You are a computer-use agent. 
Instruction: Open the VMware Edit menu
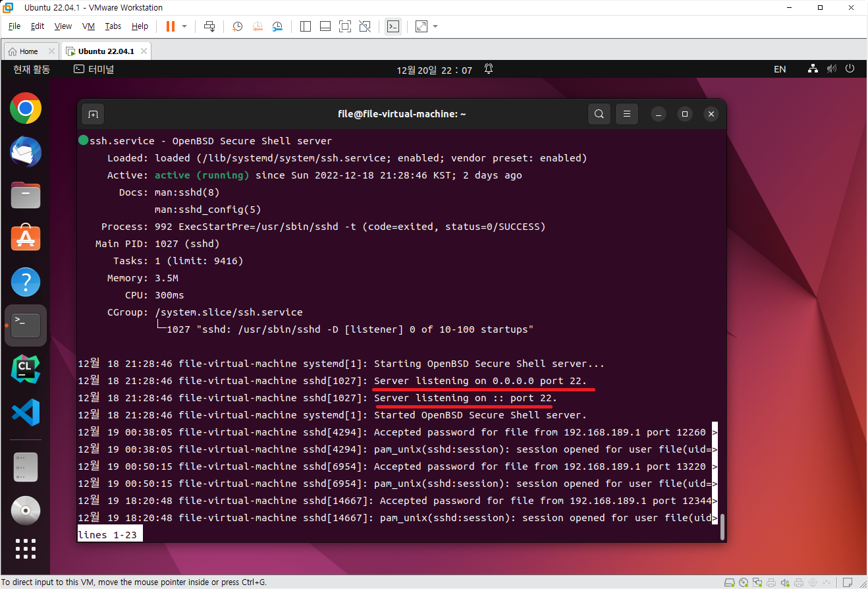(x=38, y=26)
